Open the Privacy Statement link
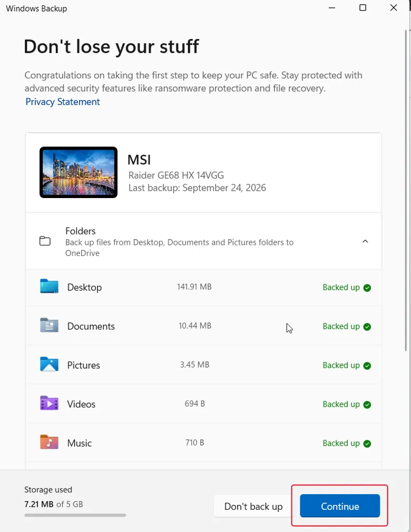The image size is (411, 532). 63,102
